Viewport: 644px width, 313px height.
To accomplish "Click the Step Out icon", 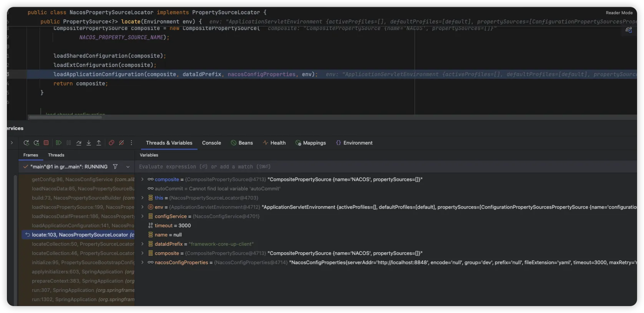I will point(99,143).
